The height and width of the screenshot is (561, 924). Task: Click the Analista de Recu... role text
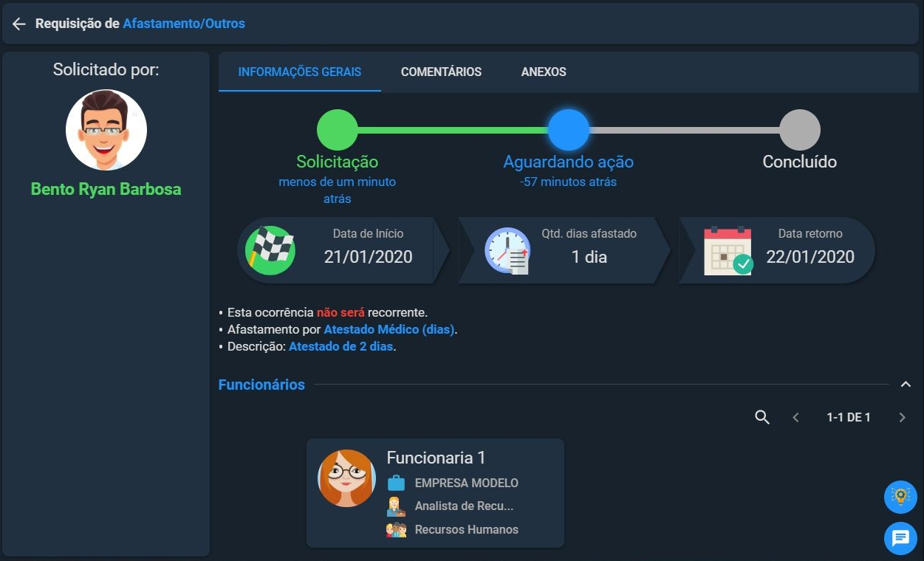(x=464, y=506)
